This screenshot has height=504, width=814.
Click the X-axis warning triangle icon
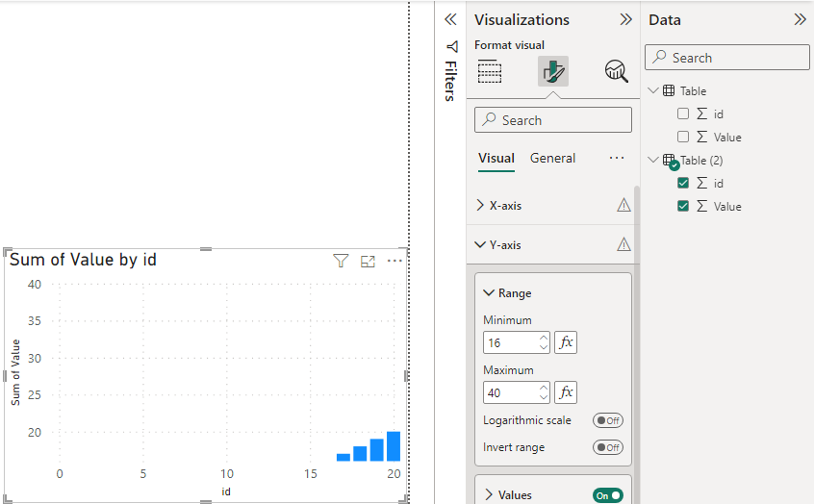pos(623,205)
